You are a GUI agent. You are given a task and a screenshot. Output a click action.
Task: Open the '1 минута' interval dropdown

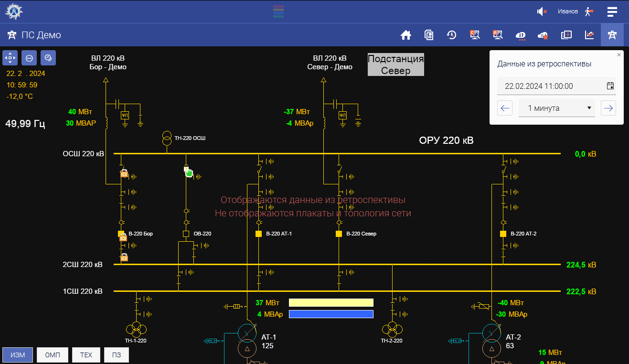556,108
